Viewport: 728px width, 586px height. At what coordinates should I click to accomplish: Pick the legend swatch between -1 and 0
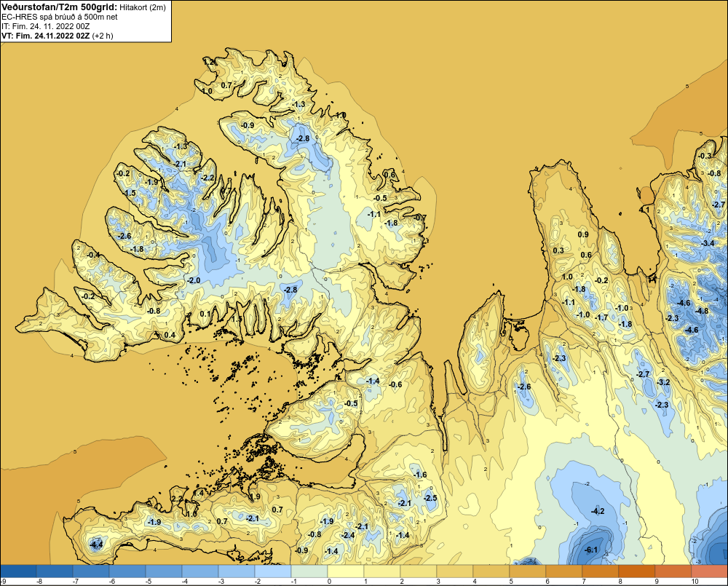pyautogui.click(x=309, y=571)
